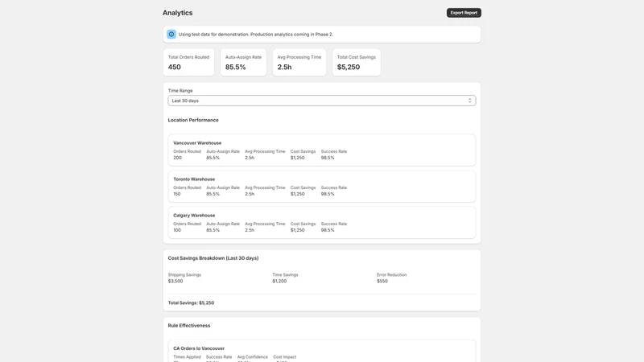Select the Total Cost Savings card
Viewport: 644px width, 362px height.
[x=356, y=63]
